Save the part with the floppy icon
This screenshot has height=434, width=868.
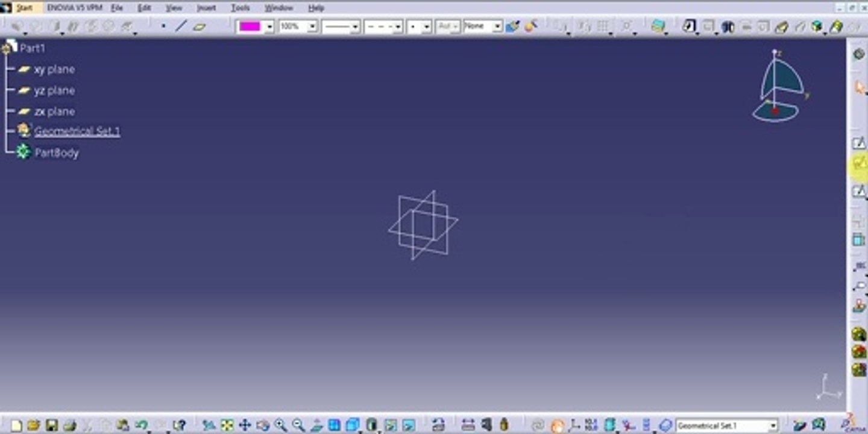point(52,425)
